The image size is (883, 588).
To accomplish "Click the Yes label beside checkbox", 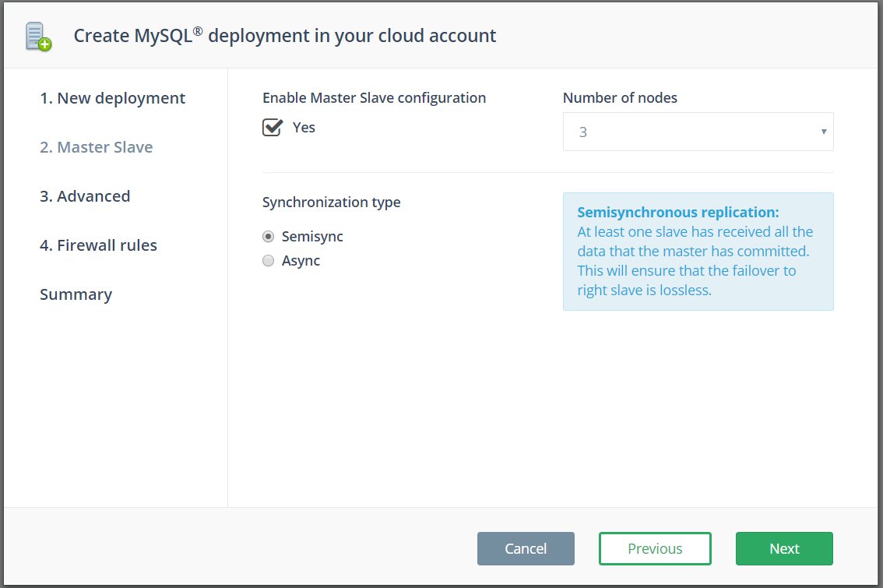I will tap(304, 128).
